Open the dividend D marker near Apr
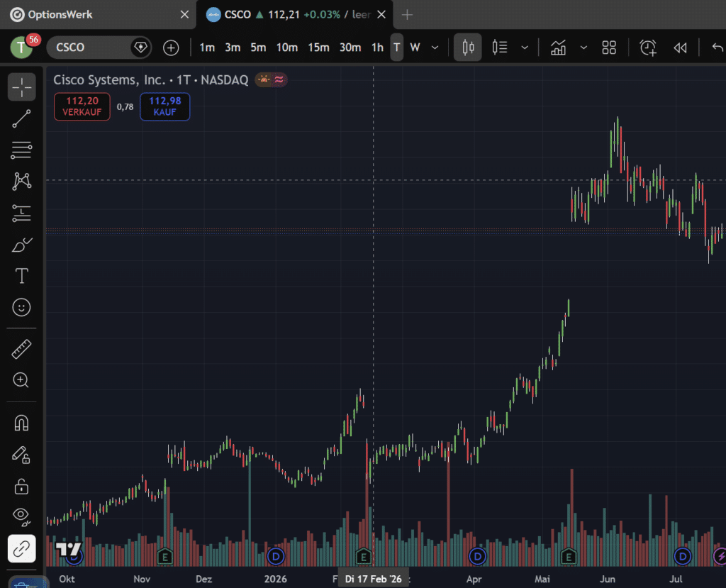Image resolution: width=726 pixels, height=588 pixels. [x=477, y=556]
